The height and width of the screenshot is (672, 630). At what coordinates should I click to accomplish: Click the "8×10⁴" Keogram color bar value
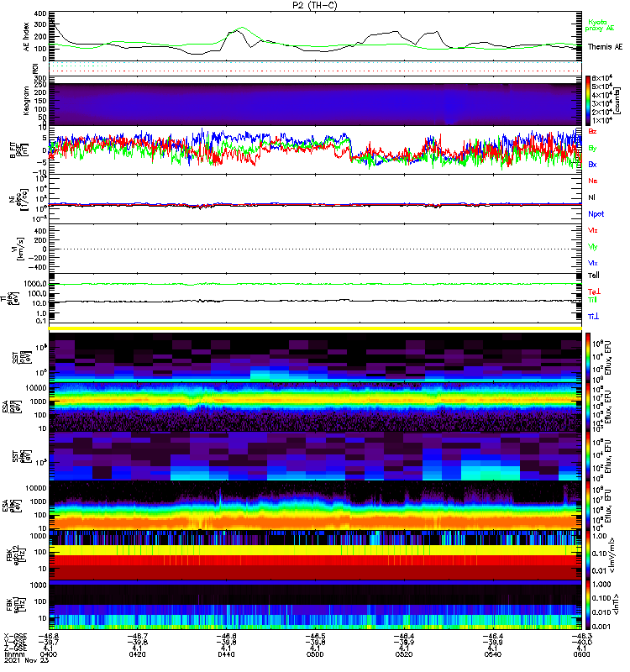coord(602,78)
